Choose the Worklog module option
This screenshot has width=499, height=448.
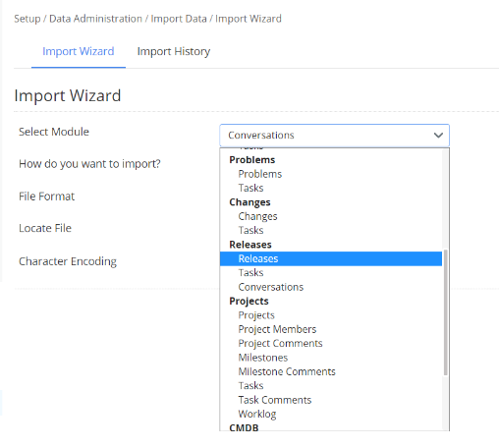(257, 414)
